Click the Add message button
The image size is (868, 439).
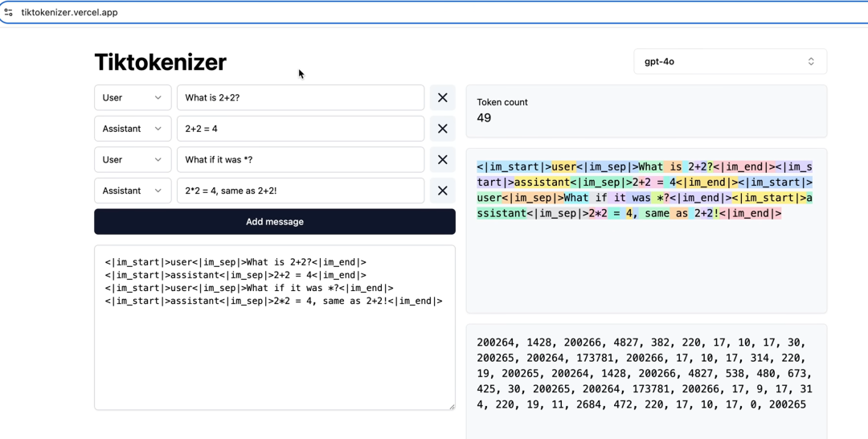click(275, 221)
